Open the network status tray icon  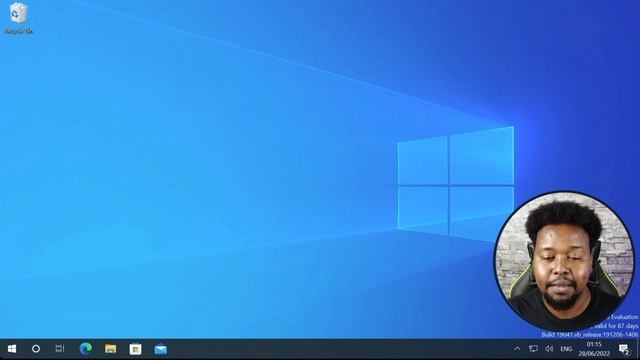click(x=533, y=349)
